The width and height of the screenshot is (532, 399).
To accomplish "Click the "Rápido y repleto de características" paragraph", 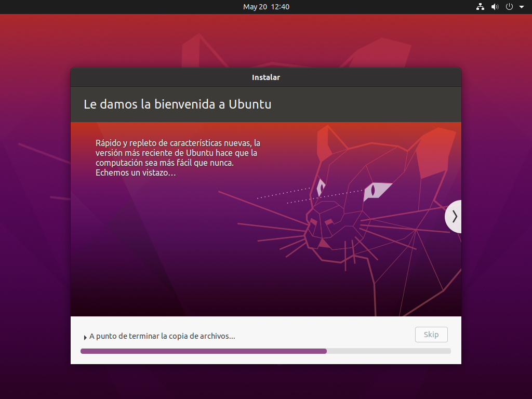I will point(178,158).
